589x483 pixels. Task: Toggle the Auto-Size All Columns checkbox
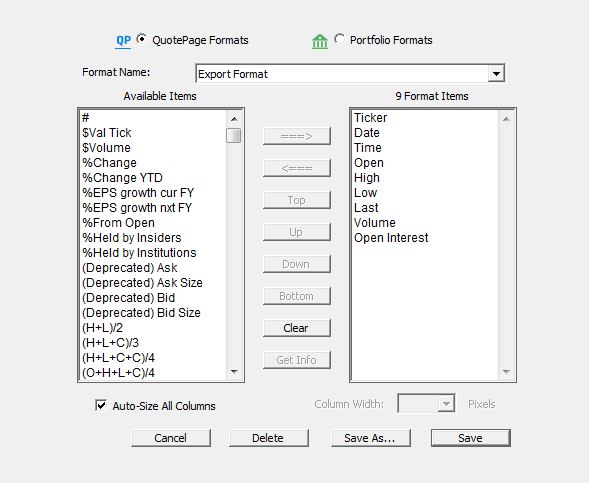pyautogui.click(x=101, y=405)
